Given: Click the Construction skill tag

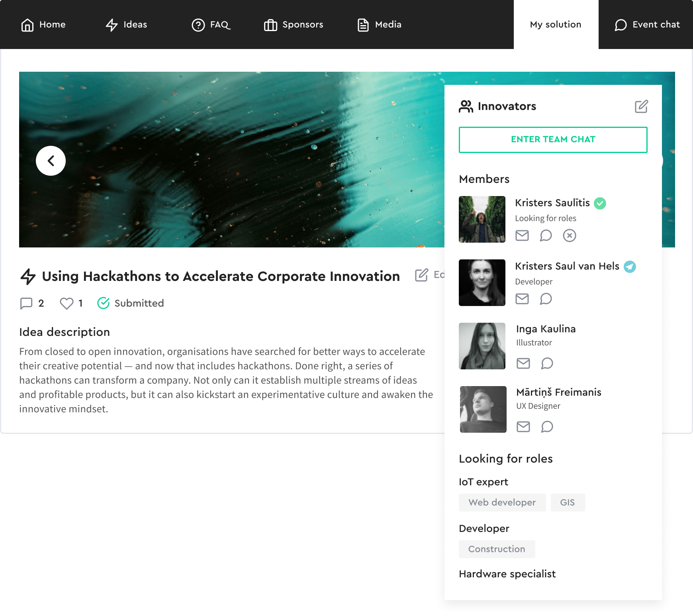Looking at the screenshot, I should click(496, 549).
